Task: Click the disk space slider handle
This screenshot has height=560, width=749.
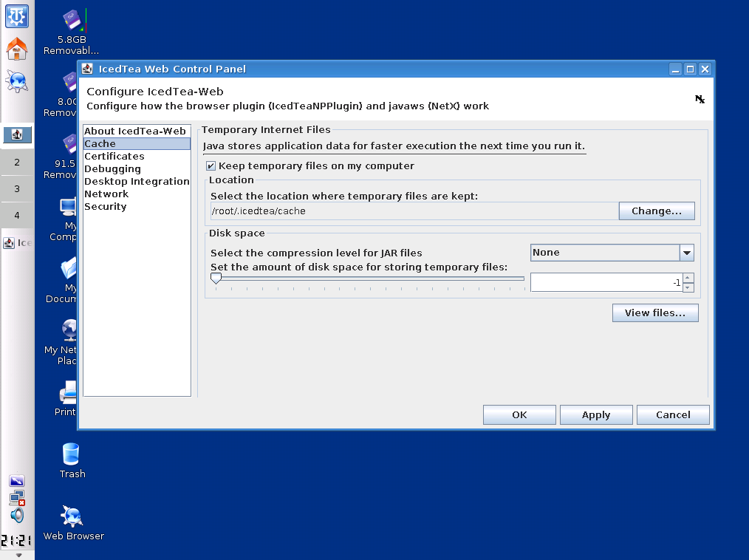Action: tap(216, 278)
